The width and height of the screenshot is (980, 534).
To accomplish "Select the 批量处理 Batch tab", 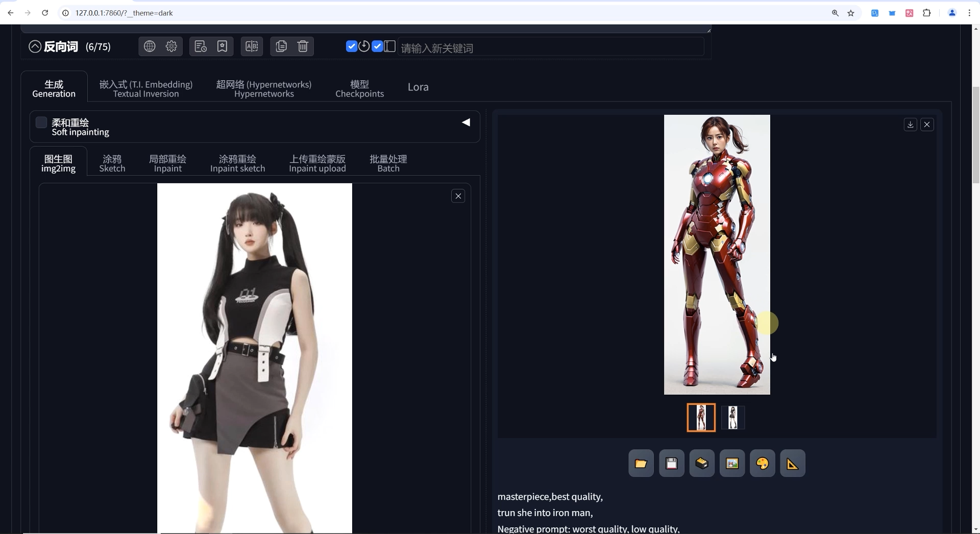I will coord(388,163).
